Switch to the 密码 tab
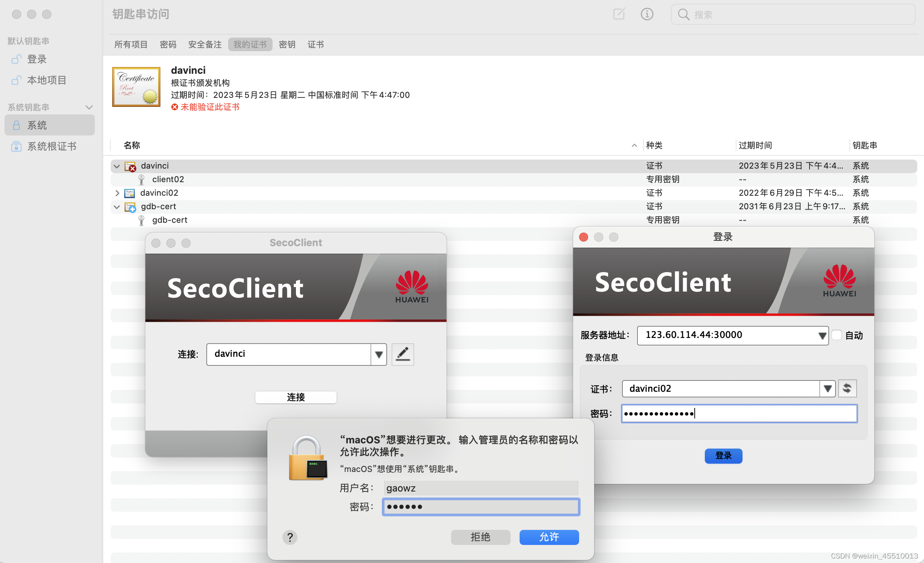Viewport: 924px width, 563px height. coord(168,44)
